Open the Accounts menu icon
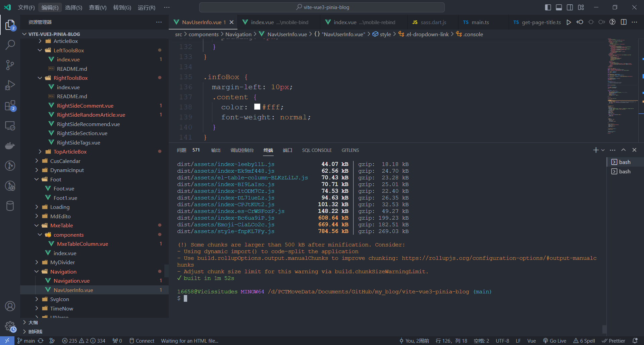The height and width of the screenshot is (345, 644). pos(10,306)
